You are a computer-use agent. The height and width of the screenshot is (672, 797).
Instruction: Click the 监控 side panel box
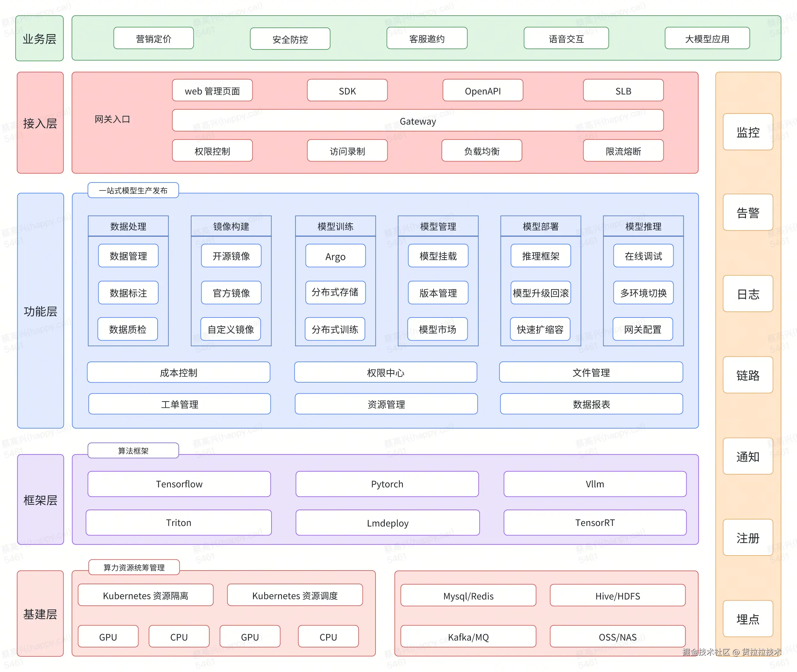click(x=748, y=132)
